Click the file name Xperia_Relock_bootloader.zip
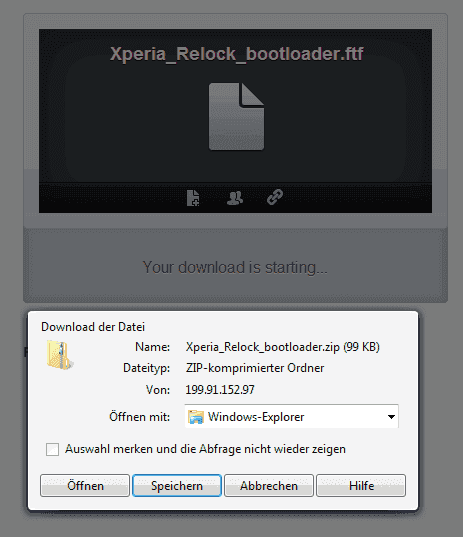 coord(263,347)
